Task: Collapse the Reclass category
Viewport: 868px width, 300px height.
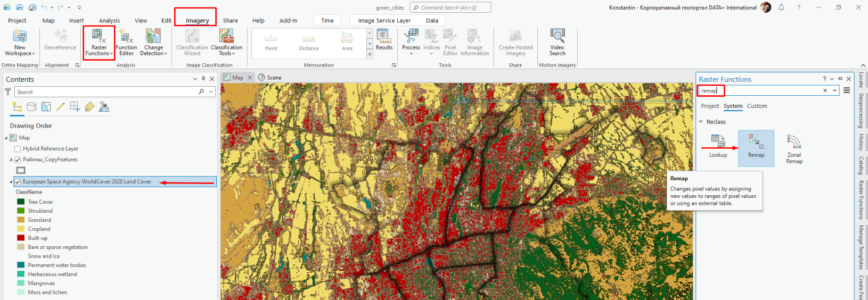Action: 701,122
